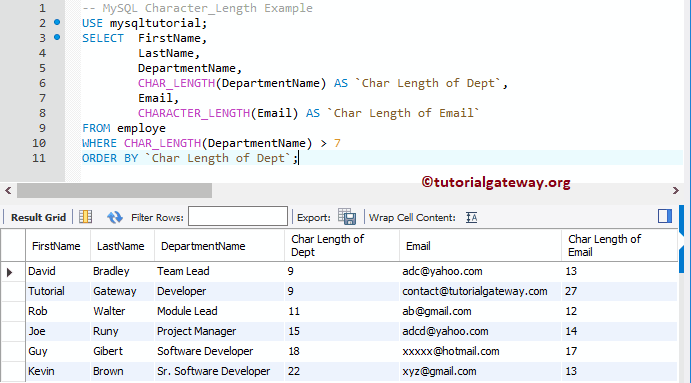Select cell 'Gateway' in LastName column

click(122, 291)
